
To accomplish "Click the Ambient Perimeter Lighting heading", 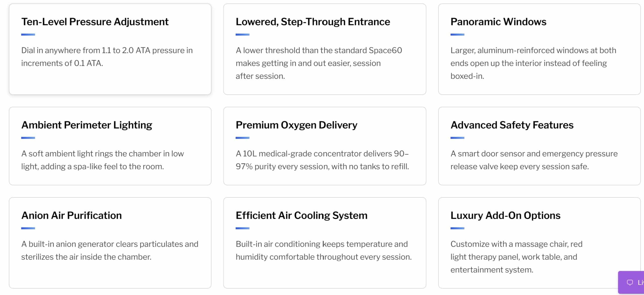I will 87,125.
